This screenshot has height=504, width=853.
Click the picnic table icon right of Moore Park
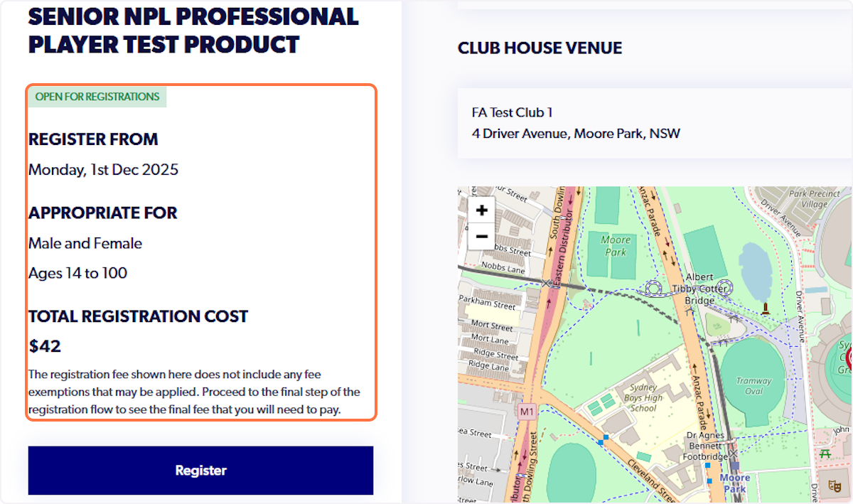(x=825, y=454)
